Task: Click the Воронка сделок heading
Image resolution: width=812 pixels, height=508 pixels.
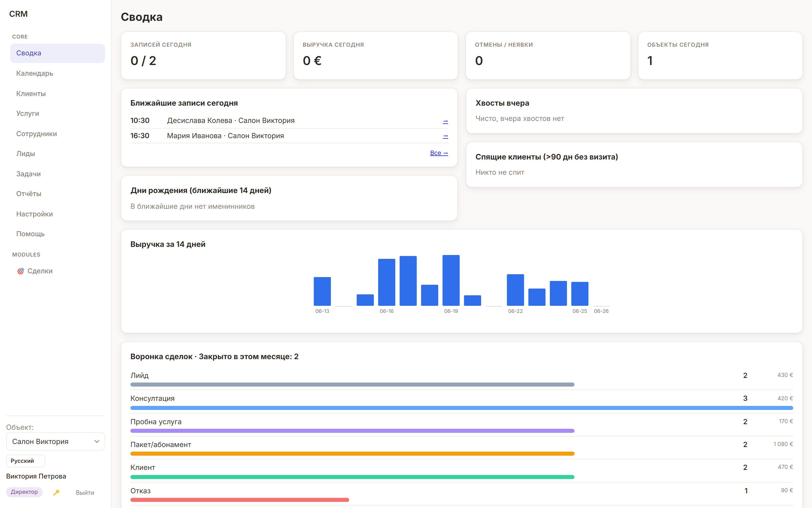Action: 214,356
